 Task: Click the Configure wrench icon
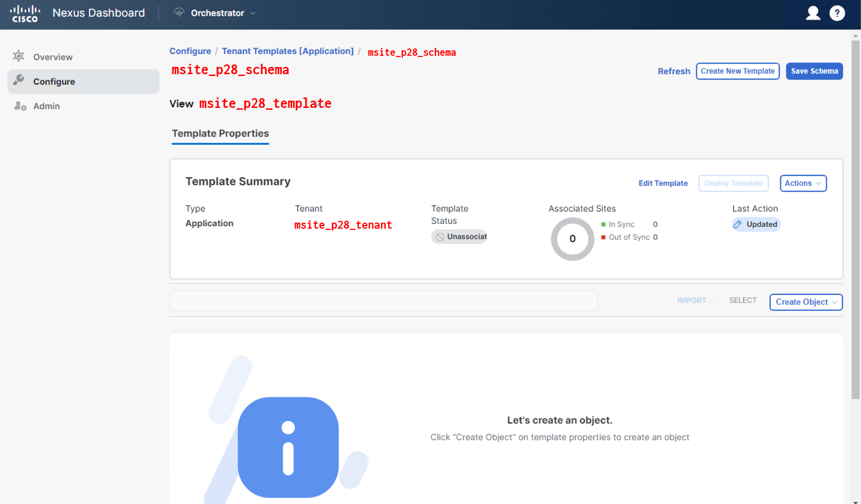(19, 81)
